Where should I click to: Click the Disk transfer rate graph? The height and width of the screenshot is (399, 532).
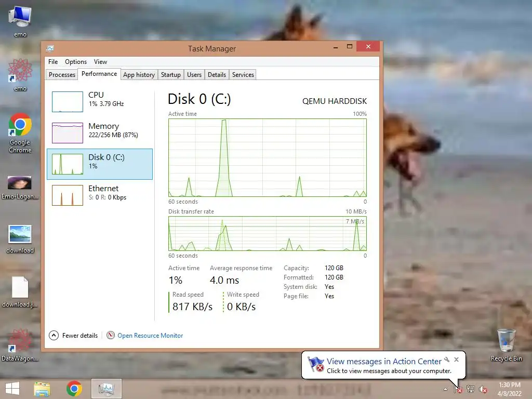(268, 234)
